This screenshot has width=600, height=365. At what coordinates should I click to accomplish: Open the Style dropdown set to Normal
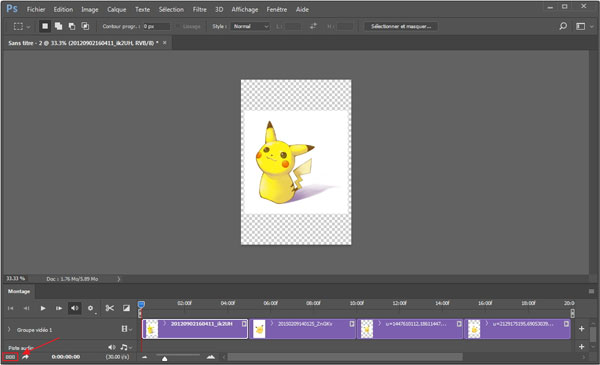(251, 26)
